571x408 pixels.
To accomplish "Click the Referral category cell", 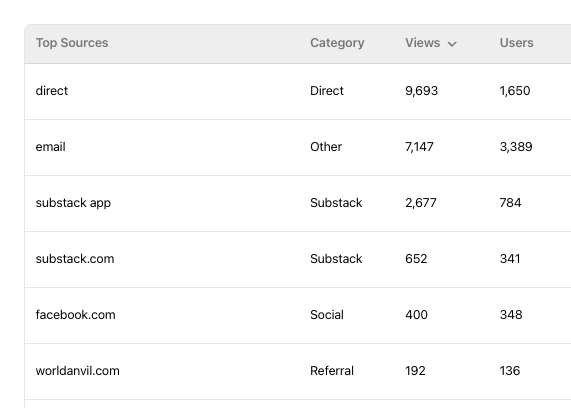I will click(x=332, y=371).
